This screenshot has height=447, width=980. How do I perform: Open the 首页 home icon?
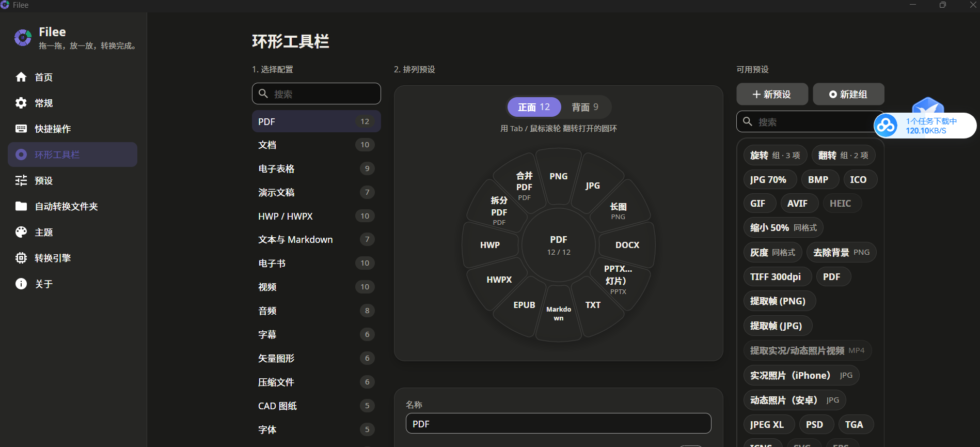coord(21,77)
